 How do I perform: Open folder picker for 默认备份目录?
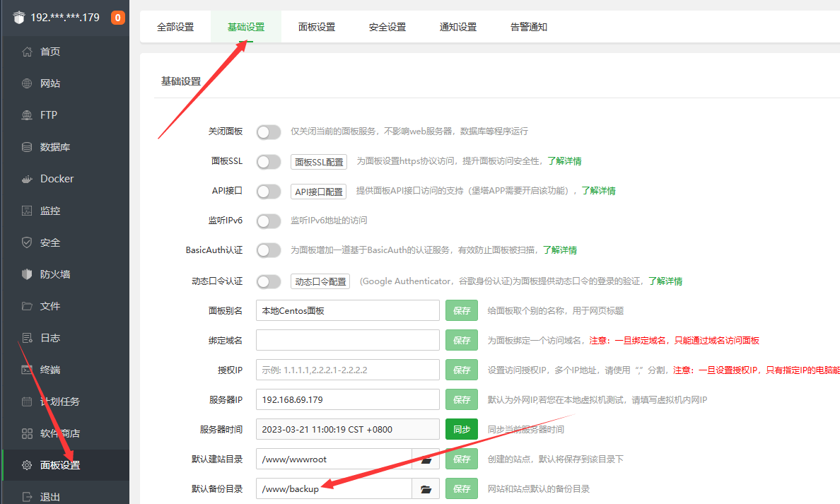click(426, 488)
